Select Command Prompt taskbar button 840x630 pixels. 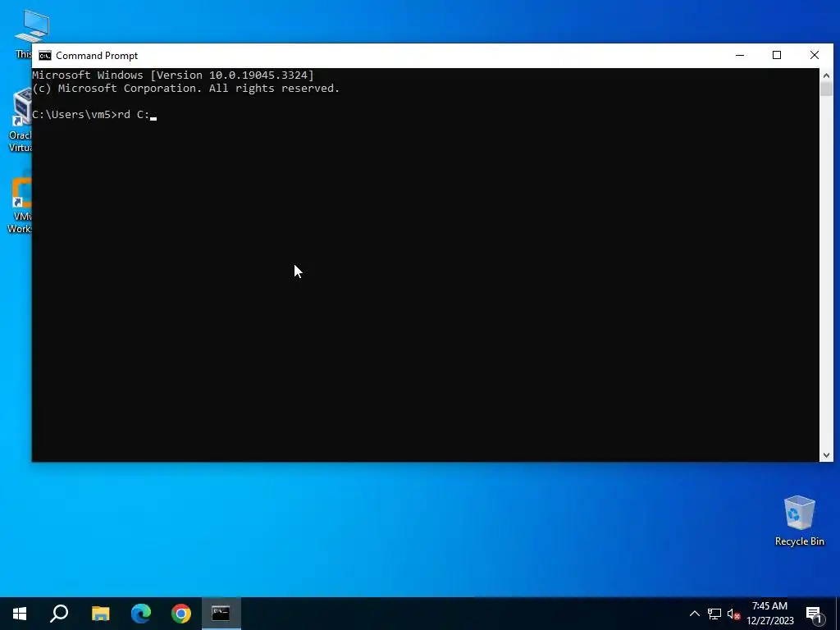pyautogui.click(x=221, y=614)
